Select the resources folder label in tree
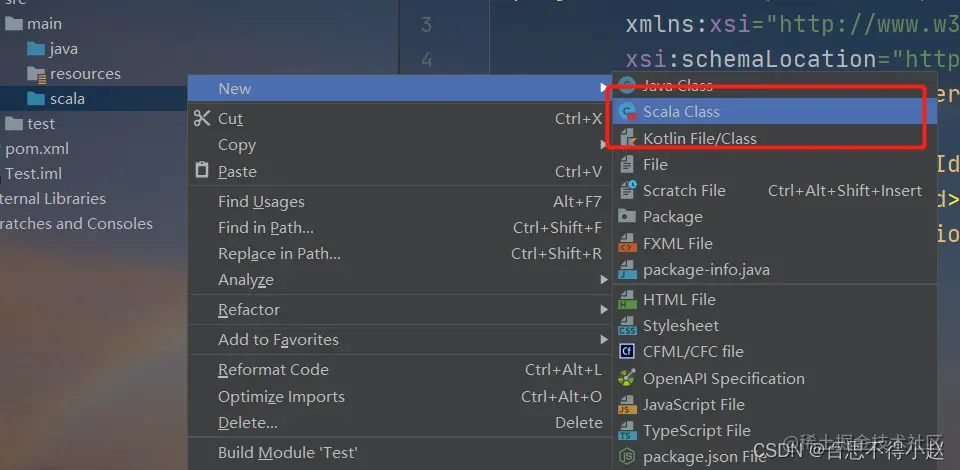 (x=85, y=74)
